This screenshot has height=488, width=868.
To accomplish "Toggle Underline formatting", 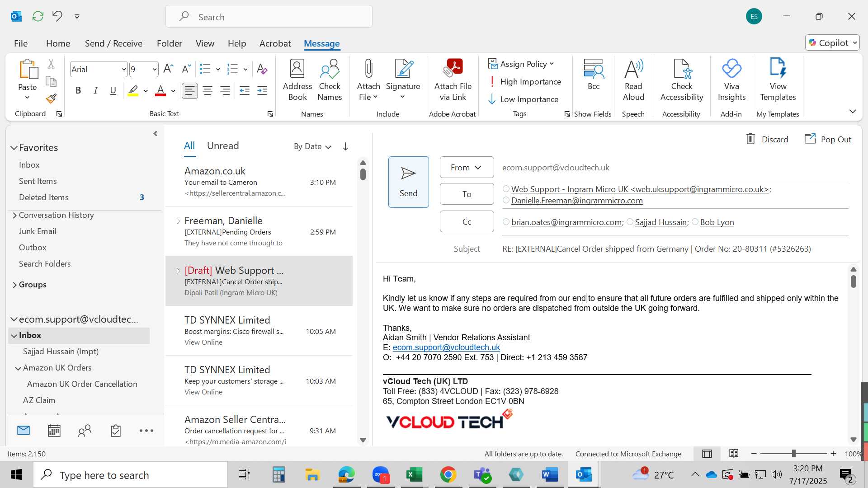I will (x=113, y=91).
